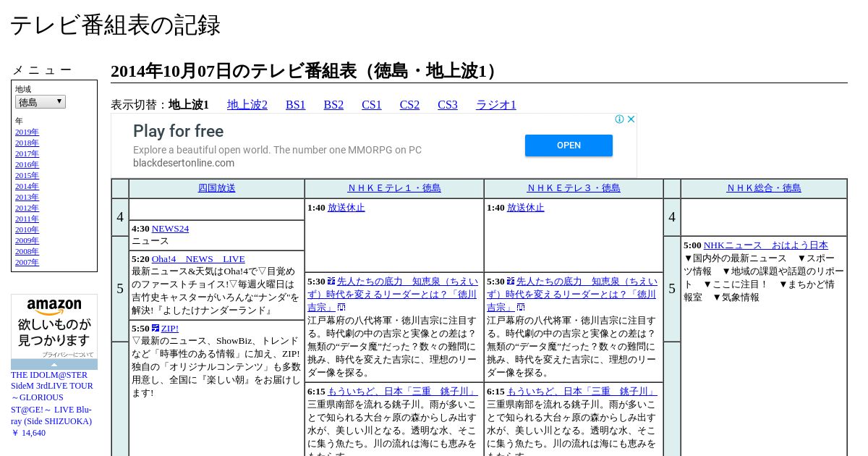Click the subtitle icon before ZIP!
The width and height of the screenshot is (868, 456).
click(156, 329)
